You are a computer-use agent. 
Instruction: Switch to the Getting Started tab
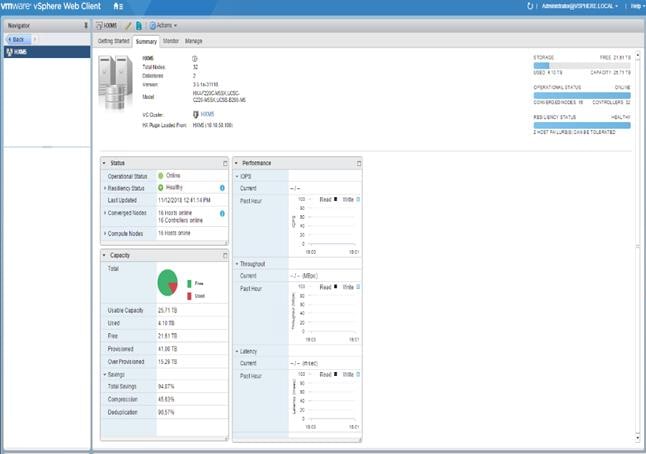tap(113, 41)
